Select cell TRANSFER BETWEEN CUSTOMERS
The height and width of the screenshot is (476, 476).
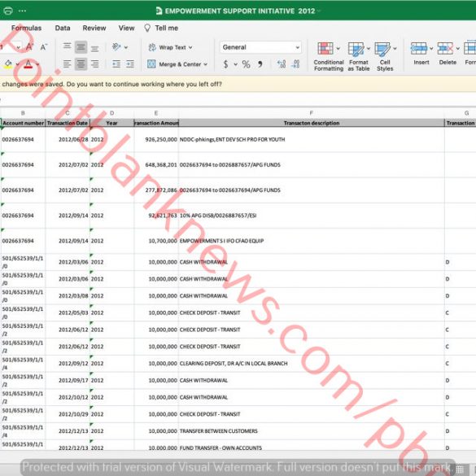[x=312, y=431]
